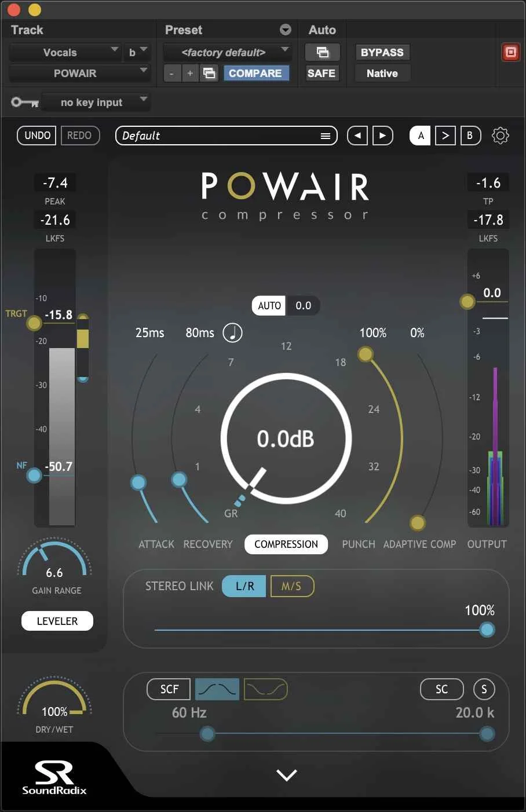526x812 pixels.
Task: Click the COMPARE button
Action: pos(255,74)
